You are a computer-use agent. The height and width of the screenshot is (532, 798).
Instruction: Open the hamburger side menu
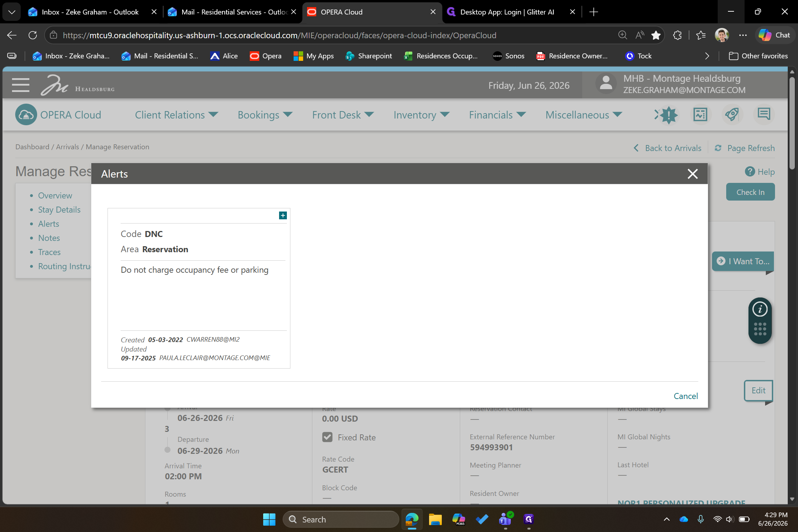21,85
